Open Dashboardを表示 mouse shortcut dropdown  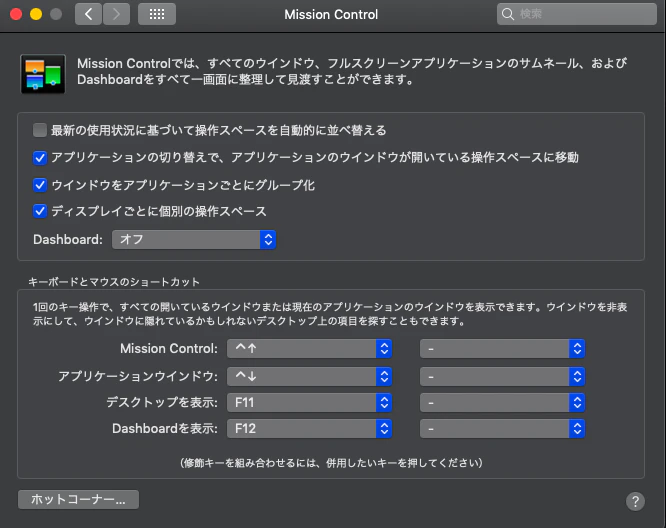click(x=502, y=429)
